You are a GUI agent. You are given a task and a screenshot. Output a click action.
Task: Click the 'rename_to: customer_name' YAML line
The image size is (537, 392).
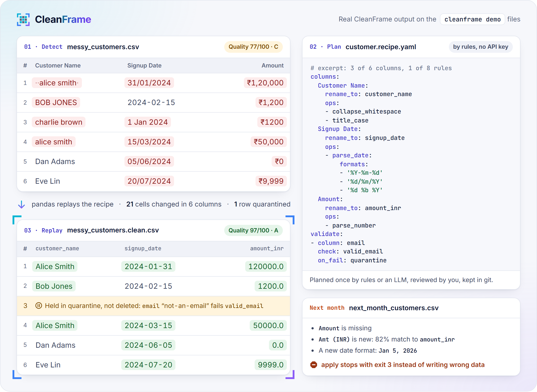click(368, 94)
